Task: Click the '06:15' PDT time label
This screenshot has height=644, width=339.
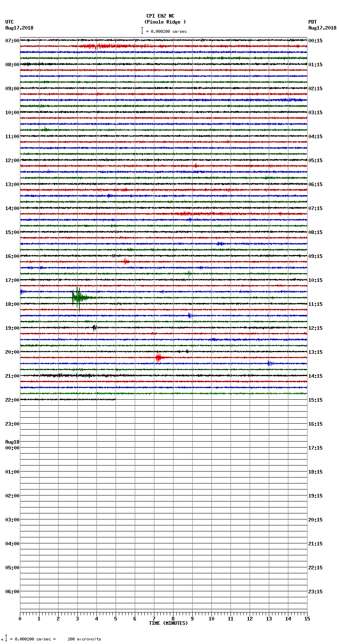Action: (x=315, y=184)
